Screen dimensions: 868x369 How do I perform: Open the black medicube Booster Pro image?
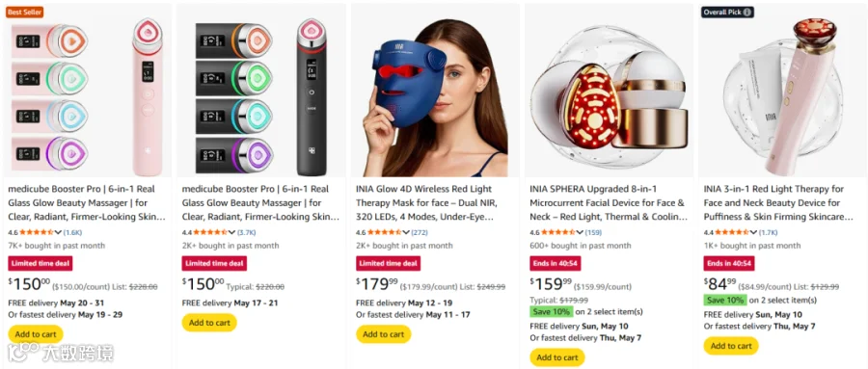click(260, 96)
